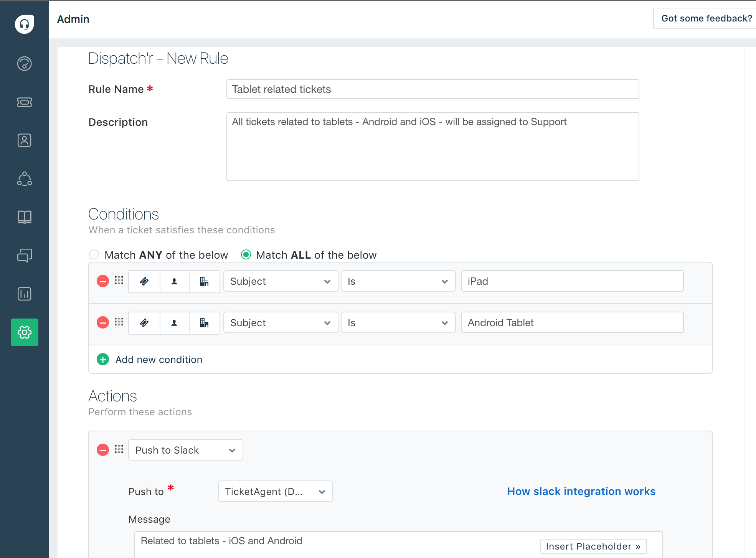Click the green plus Add condition icon
Viewport: 756px width, 558px height.
[x=103, y=360]
